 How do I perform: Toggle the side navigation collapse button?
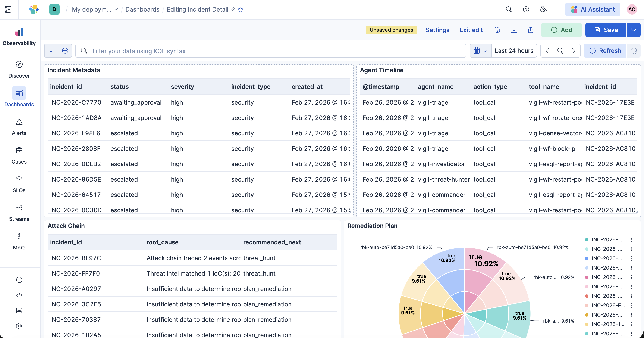coord(8,9)
